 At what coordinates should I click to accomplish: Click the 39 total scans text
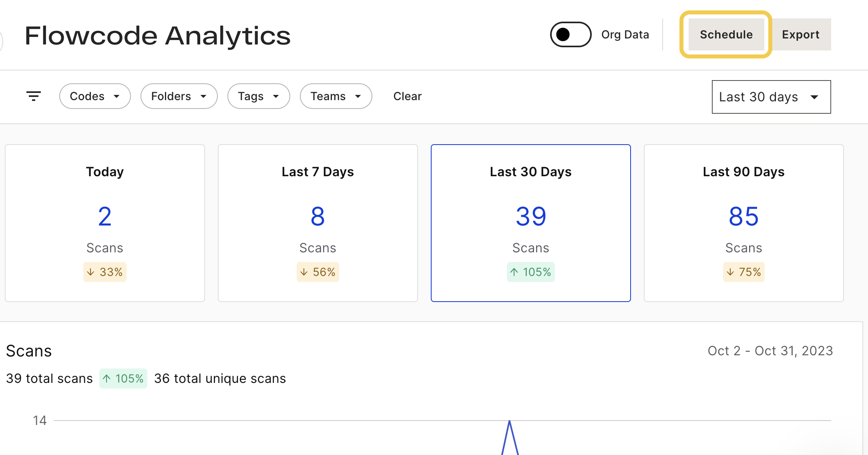coord(49,378)
